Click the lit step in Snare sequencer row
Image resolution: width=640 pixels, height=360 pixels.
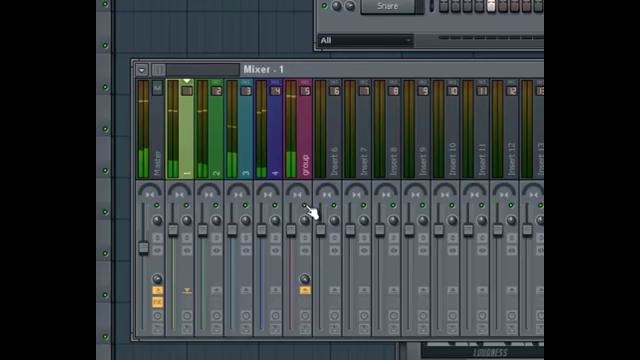[x=491, y=6]
